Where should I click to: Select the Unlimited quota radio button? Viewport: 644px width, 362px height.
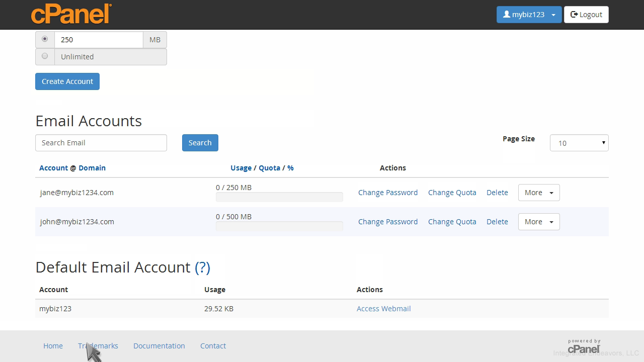tap(45, 56)
